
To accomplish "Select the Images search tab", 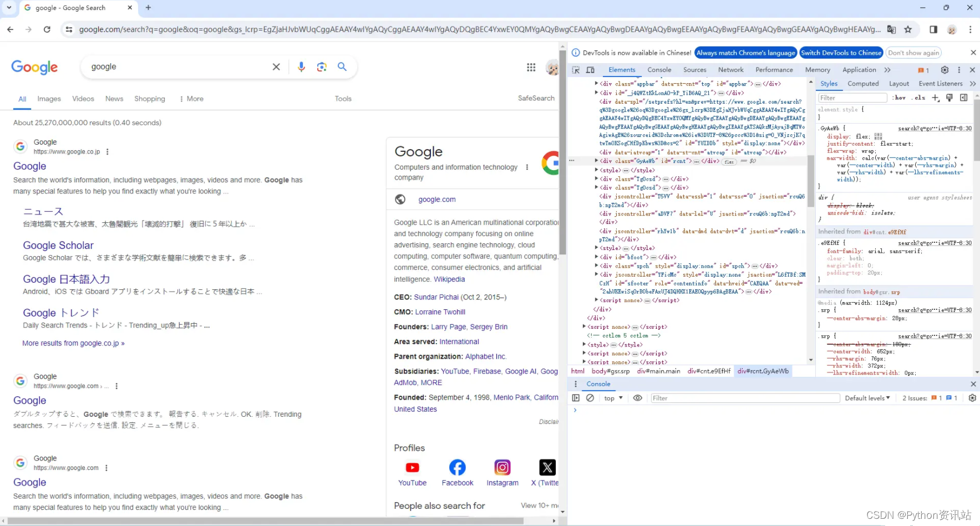I will [x=49, y=99].
